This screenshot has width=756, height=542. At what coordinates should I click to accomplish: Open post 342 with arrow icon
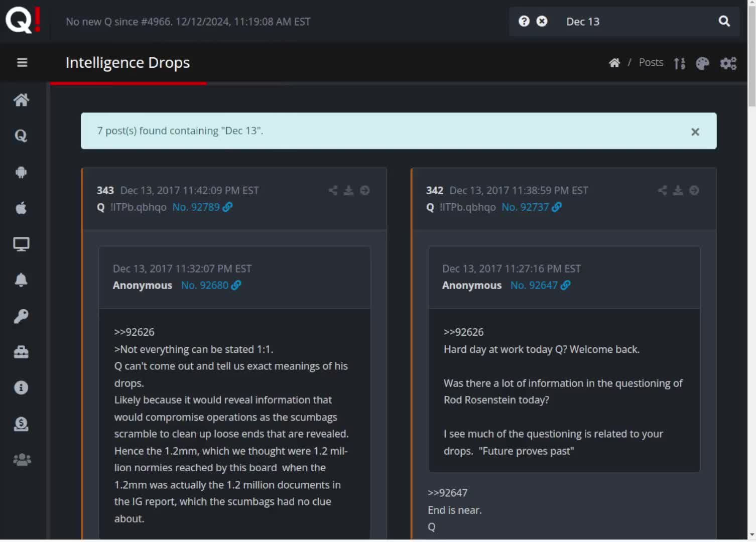(694, 190)
